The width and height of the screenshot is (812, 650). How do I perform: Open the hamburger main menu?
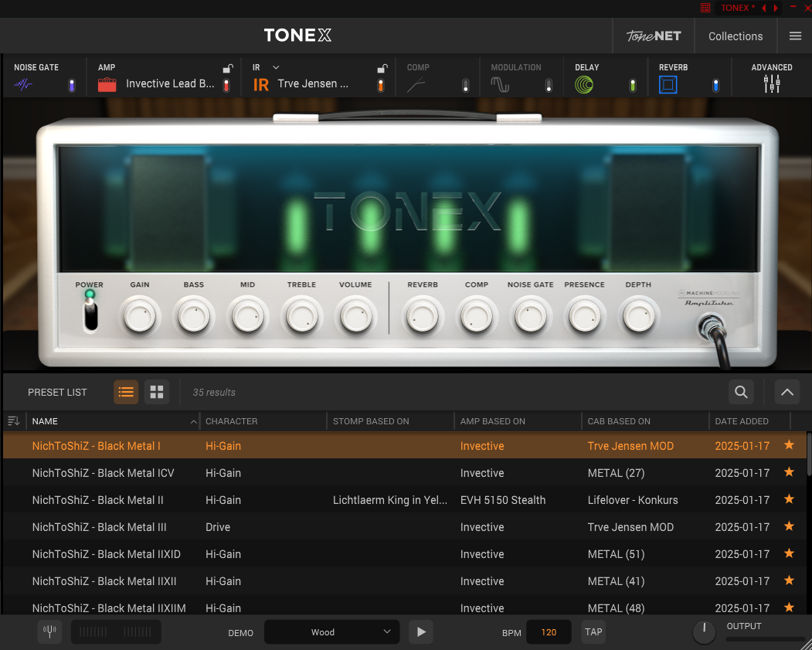(795, 36)
